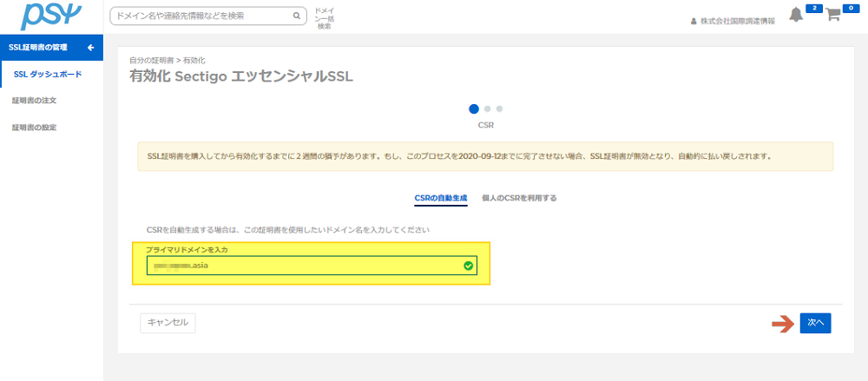The width and height of the screenshot is (868, 381).
Task: Click the キャンセル button
Action: (x=168, y=322)
